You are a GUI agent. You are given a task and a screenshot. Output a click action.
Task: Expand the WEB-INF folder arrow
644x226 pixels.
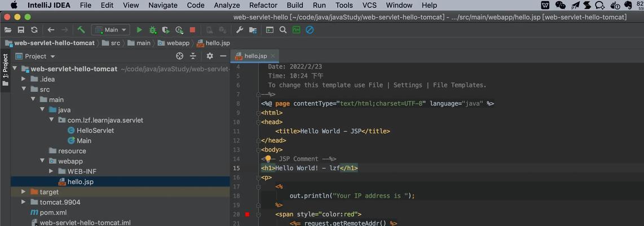(x=51, y=171)
